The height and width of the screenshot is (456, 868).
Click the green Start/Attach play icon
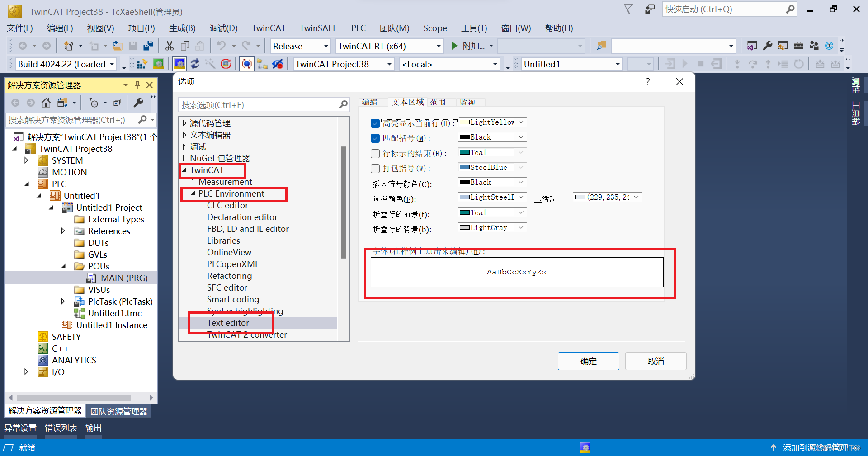coord(454,46)
